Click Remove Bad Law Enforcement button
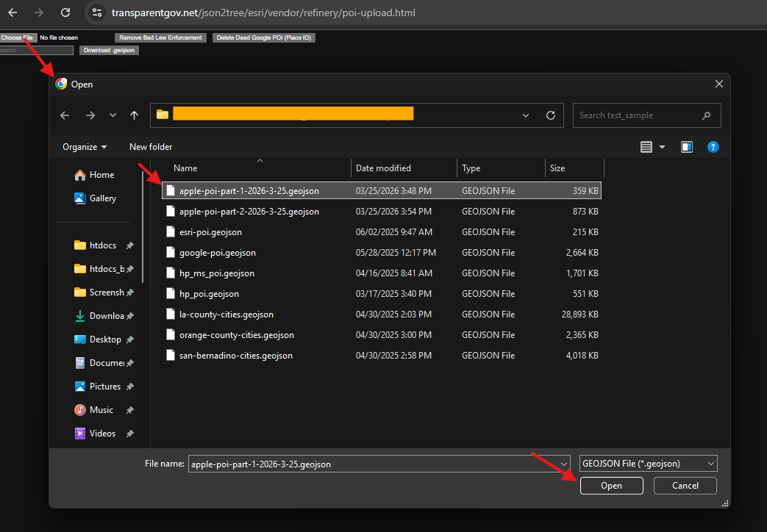 pyautogui.click(x=160, y=37)
